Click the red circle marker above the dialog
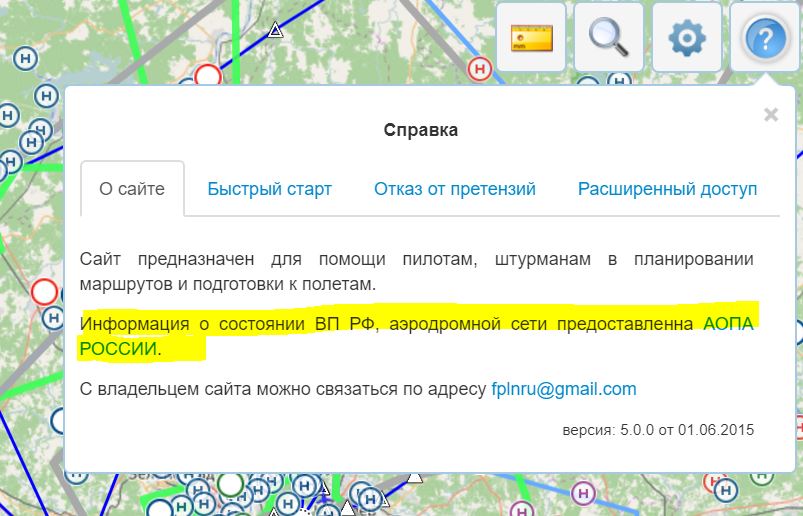The width and height of the screenshot is (803, 516). 208,76
